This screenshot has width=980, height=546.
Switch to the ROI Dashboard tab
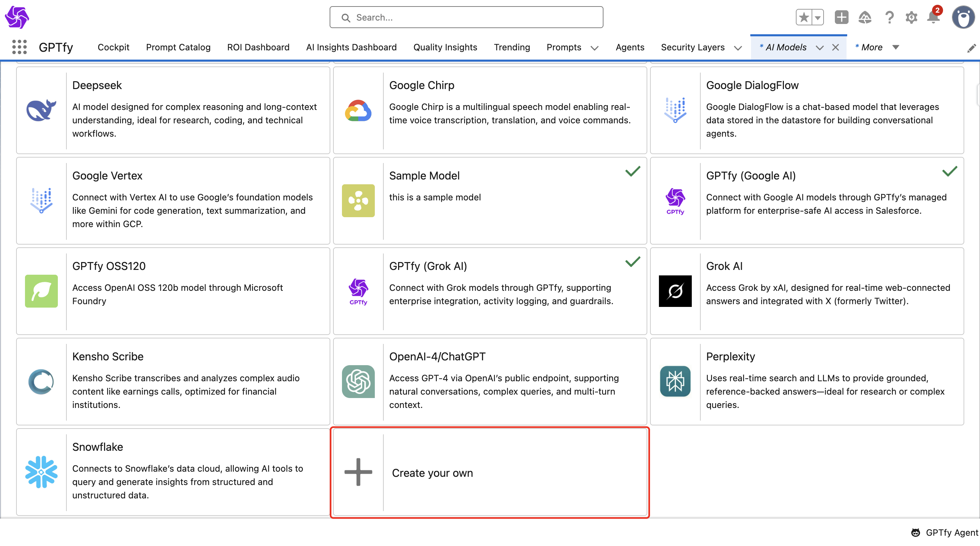tap(258, 47)
